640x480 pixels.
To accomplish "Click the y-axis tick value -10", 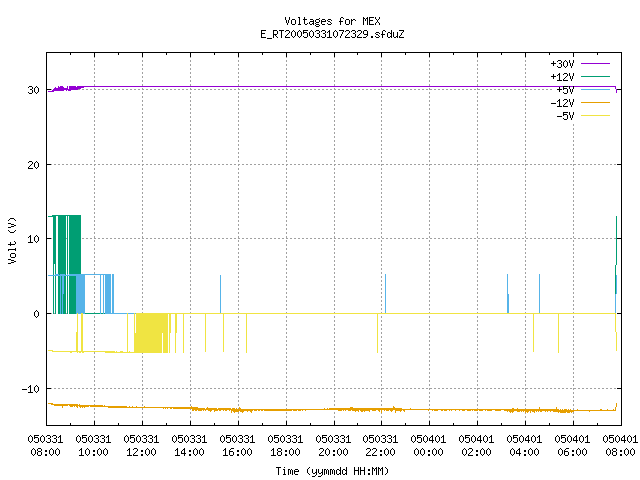I will click(31, 389).
